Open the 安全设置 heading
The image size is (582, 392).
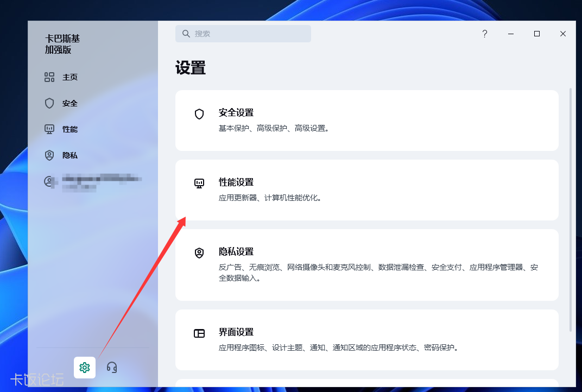236,112
